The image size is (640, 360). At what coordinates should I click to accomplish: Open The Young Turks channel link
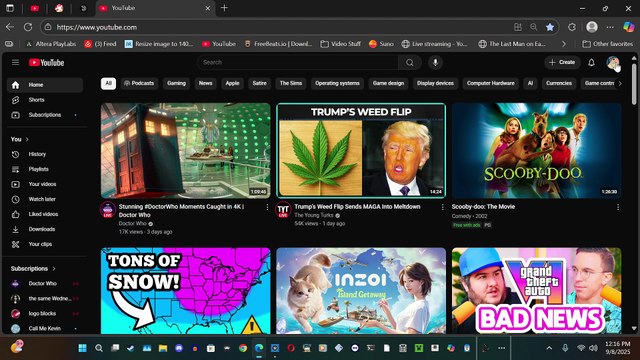tap(313, 215)
